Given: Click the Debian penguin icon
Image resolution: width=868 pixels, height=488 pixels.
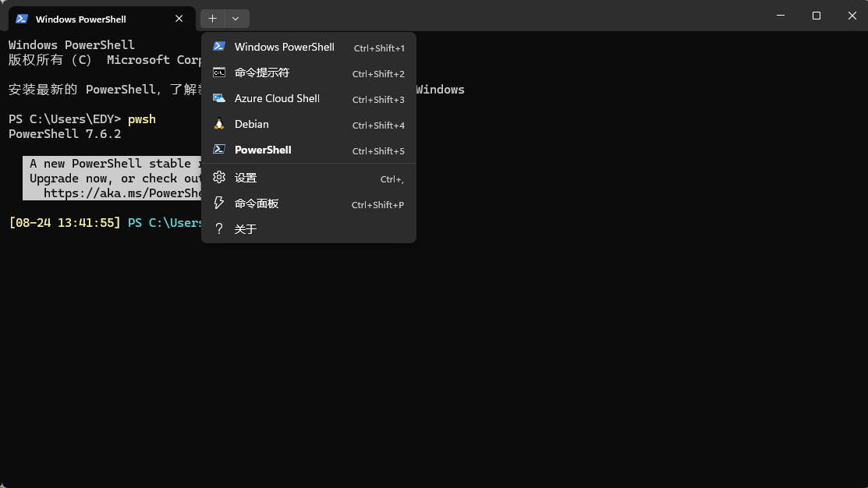Looking at the screenshot, I should coord(219,124).
